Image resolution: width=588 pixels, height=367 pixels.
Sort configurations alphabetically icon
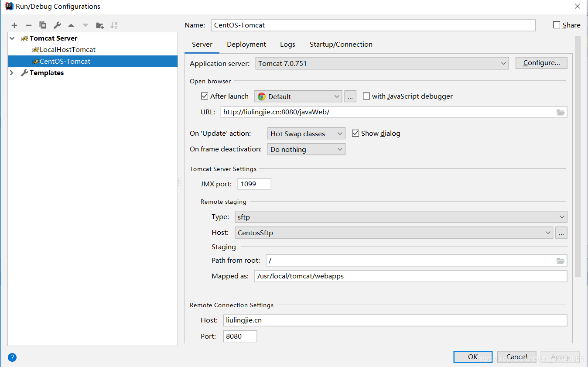(114, 25)
